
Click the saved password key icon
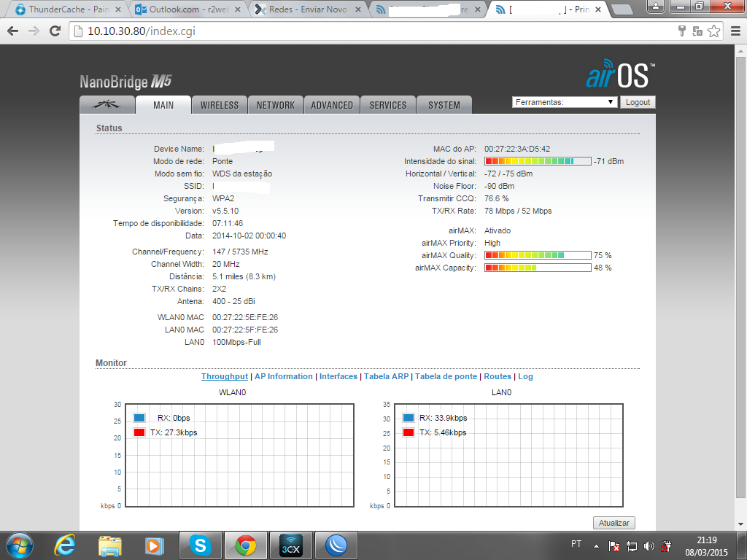(682, 31)
